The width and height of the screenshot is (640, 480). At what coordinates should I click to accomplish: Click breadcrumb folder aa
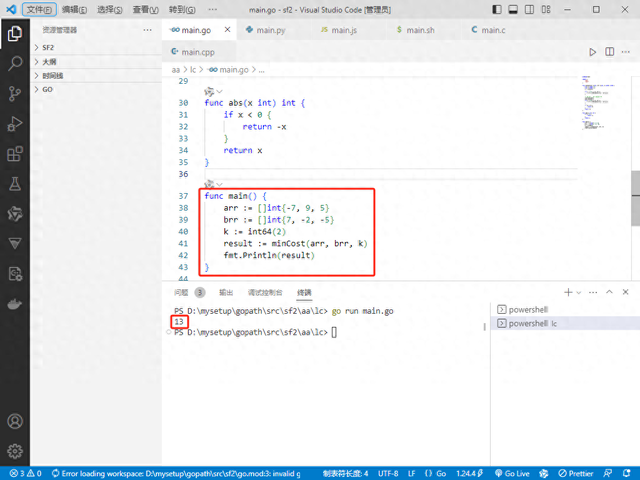[x=176, y=70]
